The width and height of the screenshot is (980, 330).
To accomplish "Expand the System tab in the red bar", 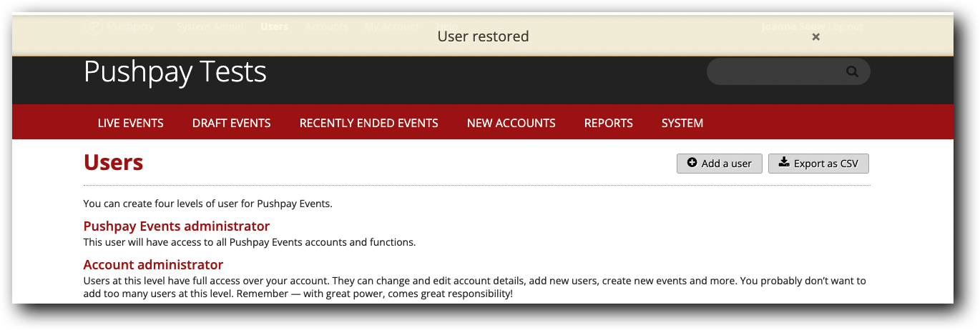I will point(682,123).
